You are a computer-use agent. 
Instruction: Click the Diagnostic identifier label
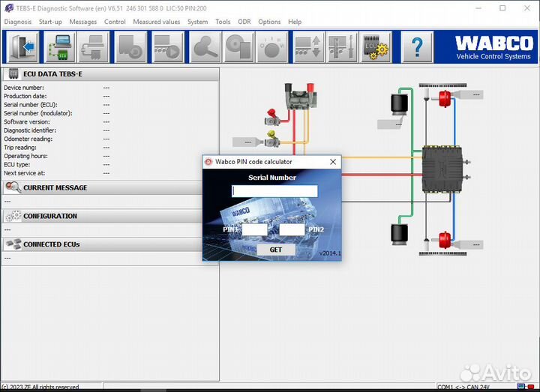[30, 130]
